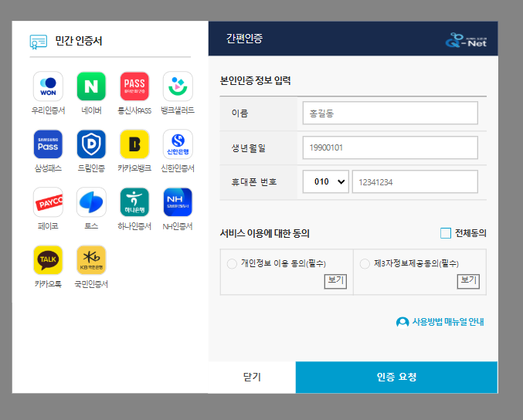Focus the 휴대폰 번호 number field
The height and width of the screenshot is (420, 523).
415,181
